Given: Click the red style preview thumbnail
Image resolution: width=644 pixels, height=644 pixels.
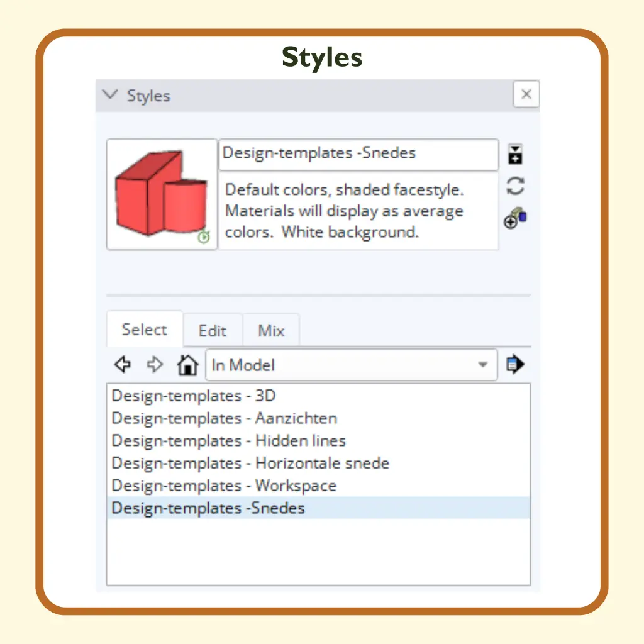Looking at the screenshot, I should (162, 194).
